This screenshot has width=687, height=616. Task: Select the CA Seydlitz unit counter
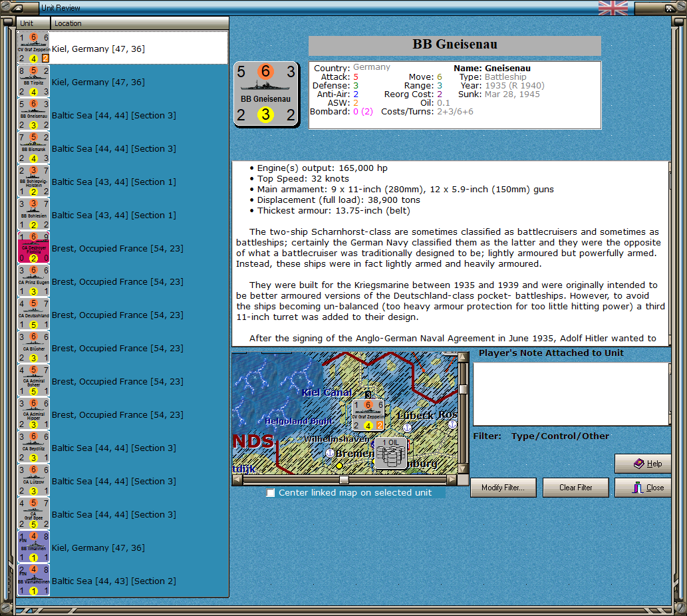[x=34, y=448]
